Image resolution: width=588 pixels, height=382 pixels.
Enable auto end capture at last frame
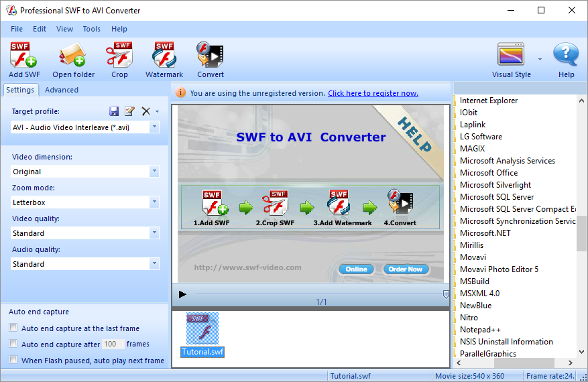pyautogui.click(x=13, y=328)
